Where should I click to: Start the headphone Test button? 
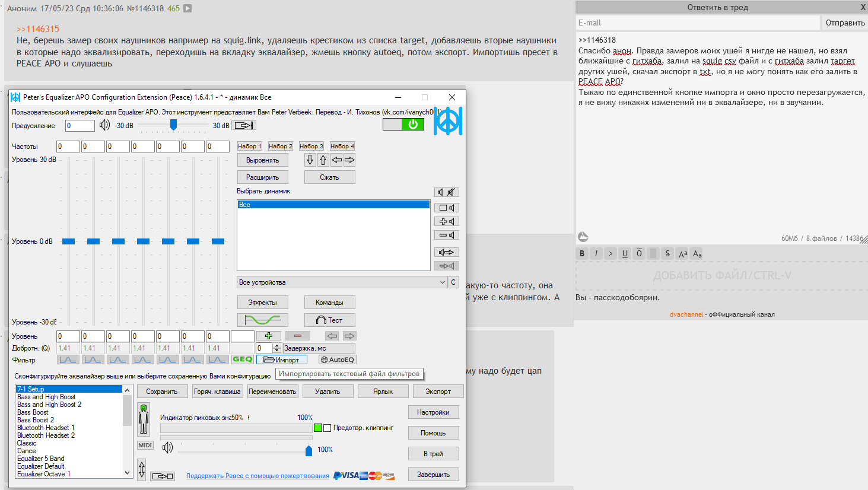pyautogui.click(x=329, y=320)
